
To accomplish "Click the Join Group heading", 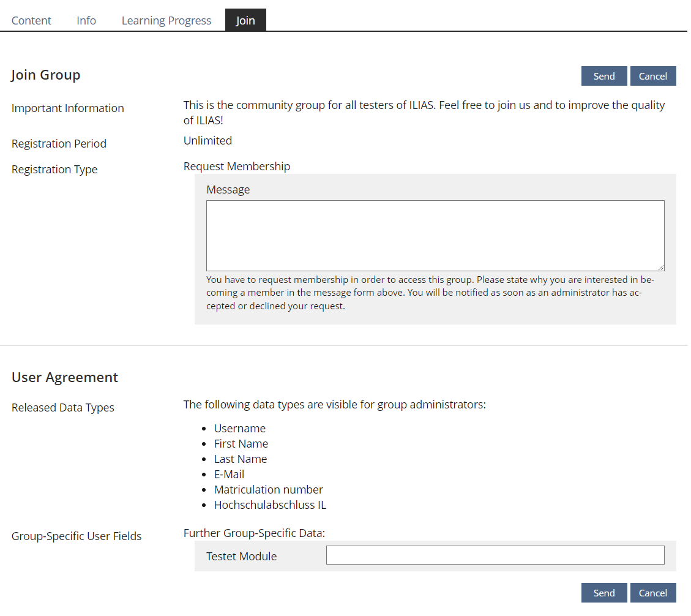I will [46, 74].
